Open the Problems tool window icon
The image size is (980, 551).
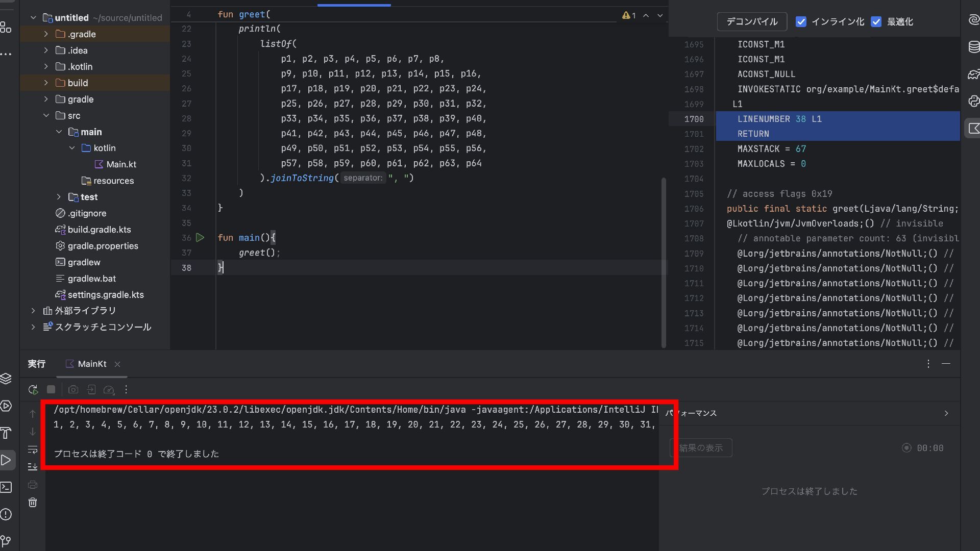(6, 514)
